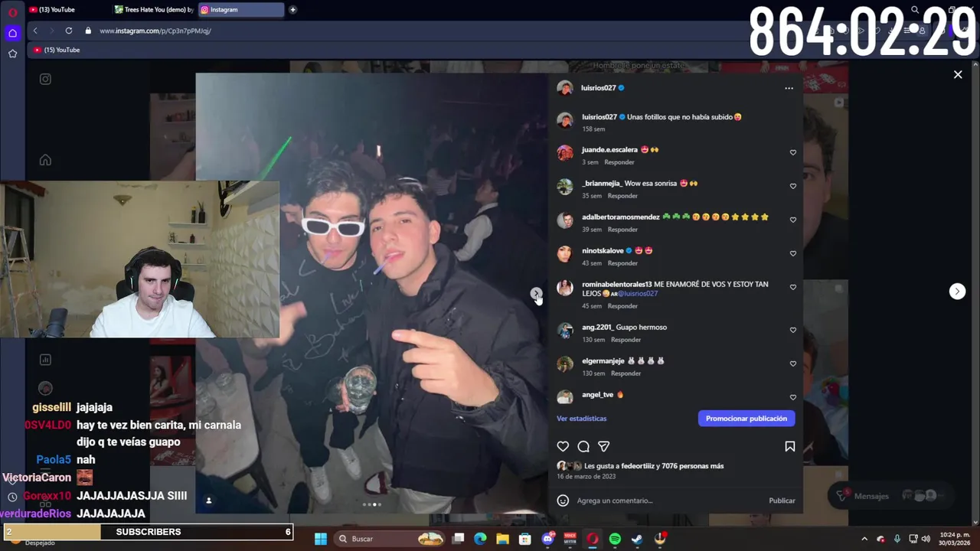The height and width of the screenshot is (551, 980).
Task: Click the address bar padlock icon
Action: point(88,31)
